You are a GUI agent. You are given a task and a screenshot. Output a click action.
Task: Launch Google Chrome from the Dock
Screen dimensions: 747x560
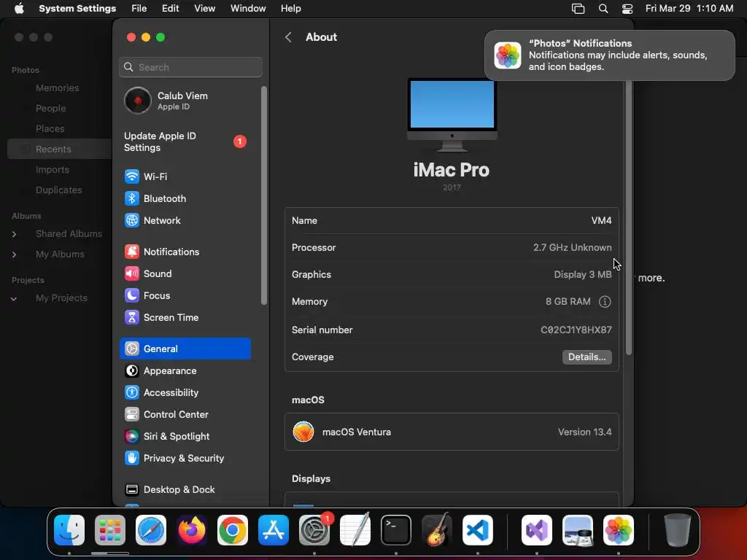[x=233, y=530]
